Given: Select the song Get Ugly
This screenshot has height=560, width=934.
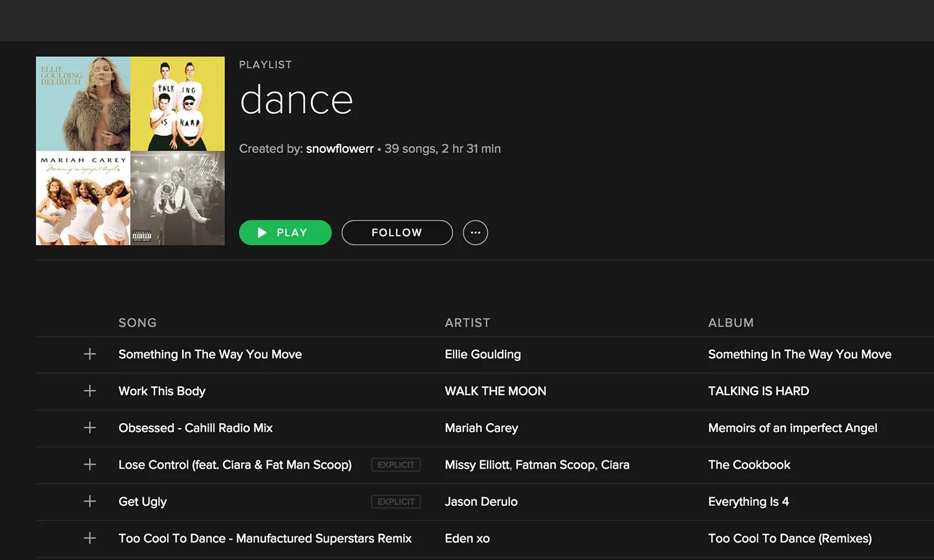Looking at the screenshot, I should [x=143, y=502].
